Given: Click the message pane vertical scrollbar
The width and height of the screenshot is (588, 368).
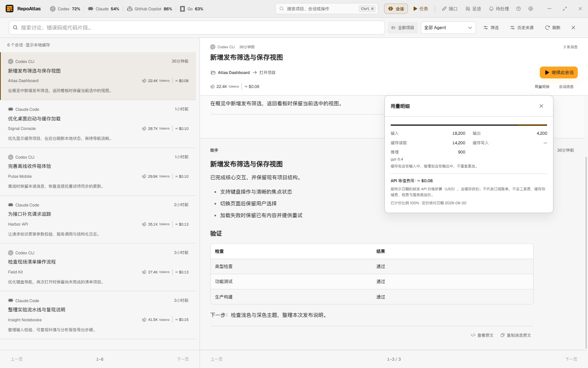Looking at the screenshot, I should (x=586, y=252).
